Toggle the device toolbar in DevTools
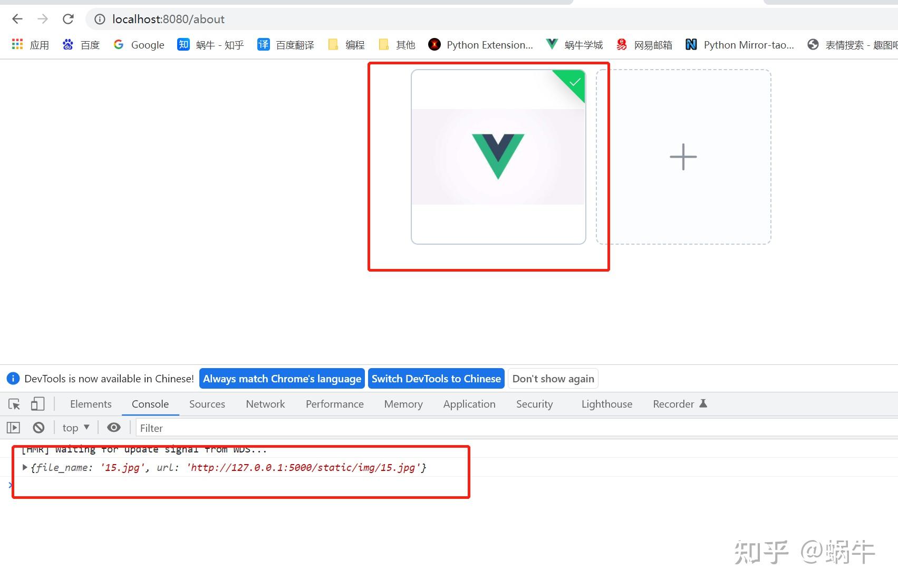Image resolution: width=898 pixels, height=588 pixels. pos(37,403)
